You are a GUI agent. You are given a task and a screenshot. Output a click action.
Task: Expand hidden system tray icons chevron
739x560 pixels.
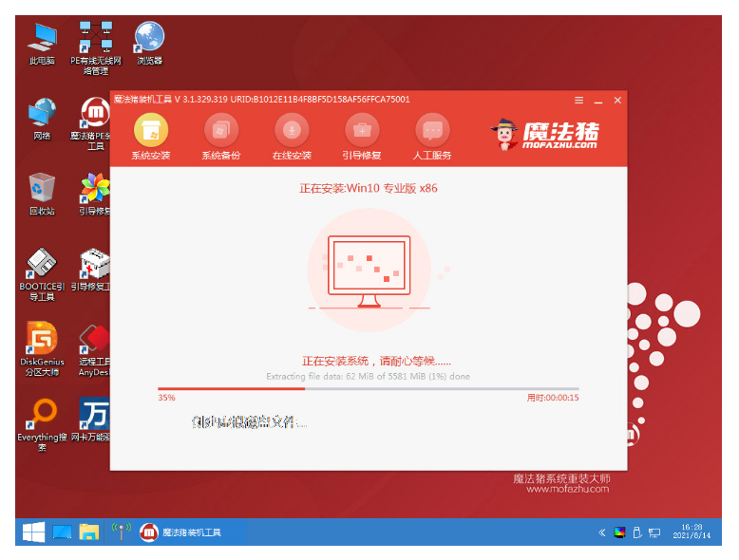pyautogui.click(x=602, y=532)
